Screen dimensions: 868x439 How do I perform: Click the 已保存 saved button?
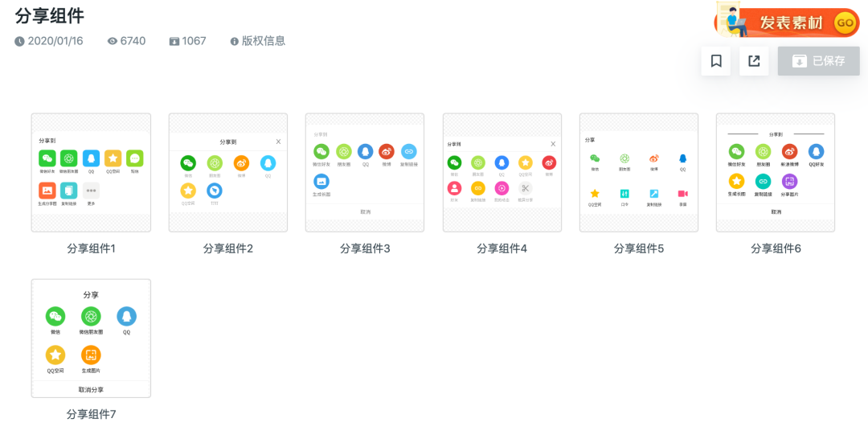[819, 61]
